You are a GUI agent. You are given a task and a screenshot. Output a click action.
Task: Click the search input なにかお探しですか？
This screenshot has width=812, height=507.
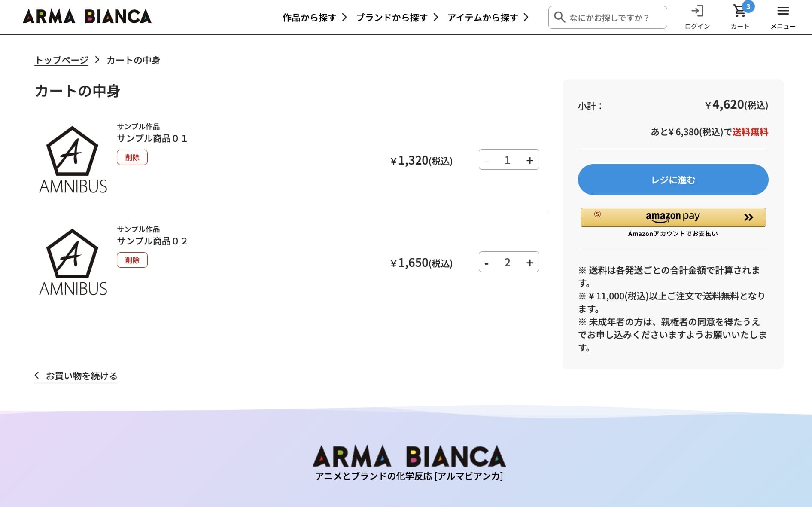(x=614, y=17)
